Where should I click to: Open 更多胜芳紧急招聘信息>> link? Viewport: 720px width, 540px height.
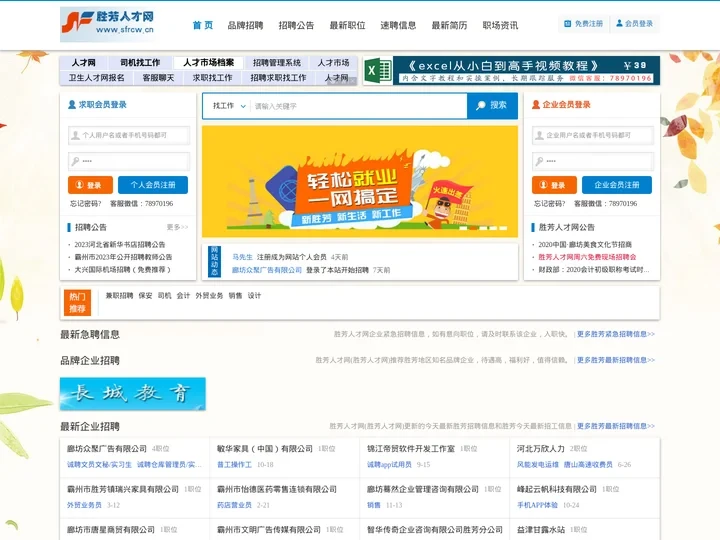(x=616, y=334)
